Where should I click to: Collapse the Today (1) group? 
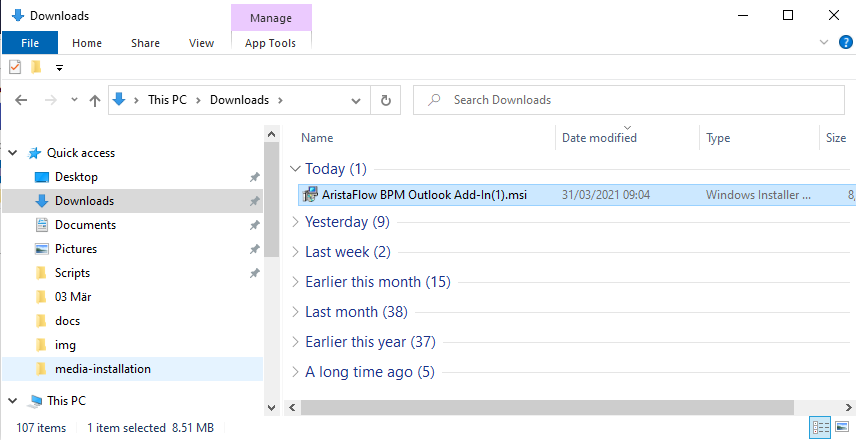point(295,168)
